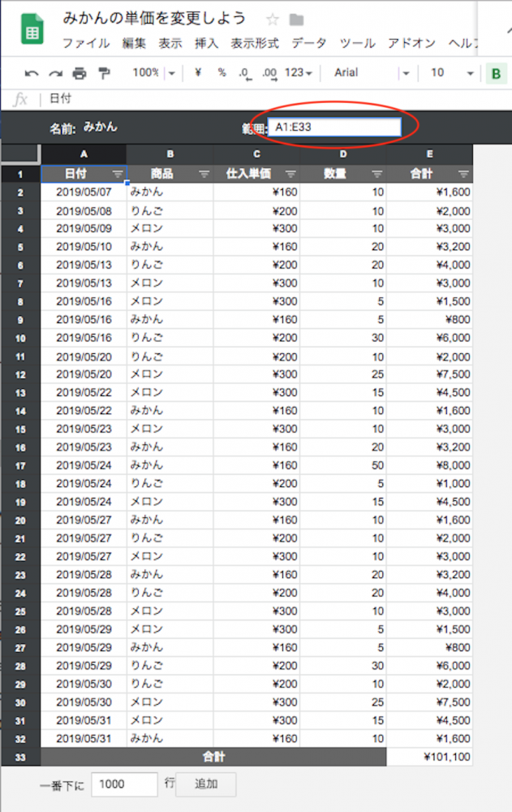Viewport: 512px width, 812px height.
Task: Open the font size 10 dropdown
Action: [452, 73]
